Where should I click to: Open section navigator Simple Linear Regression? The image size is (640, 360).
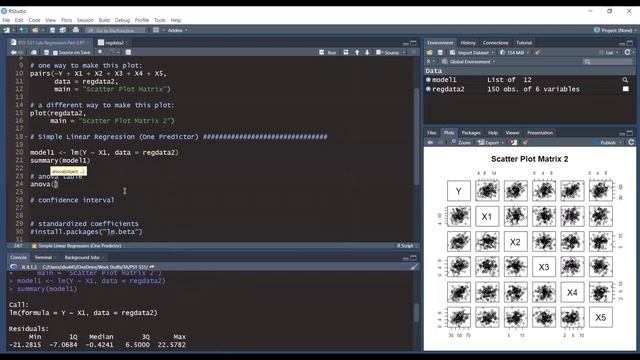[76, 246]
